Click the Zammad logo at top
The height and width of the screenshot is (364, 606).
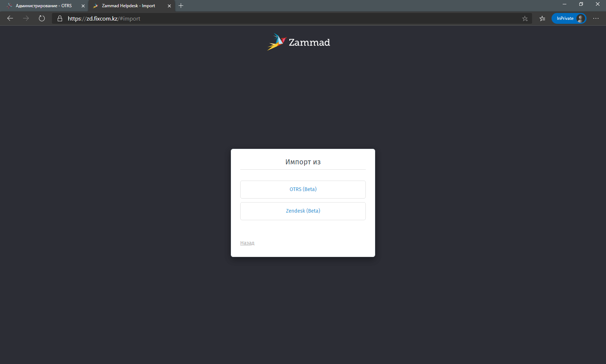299,42
